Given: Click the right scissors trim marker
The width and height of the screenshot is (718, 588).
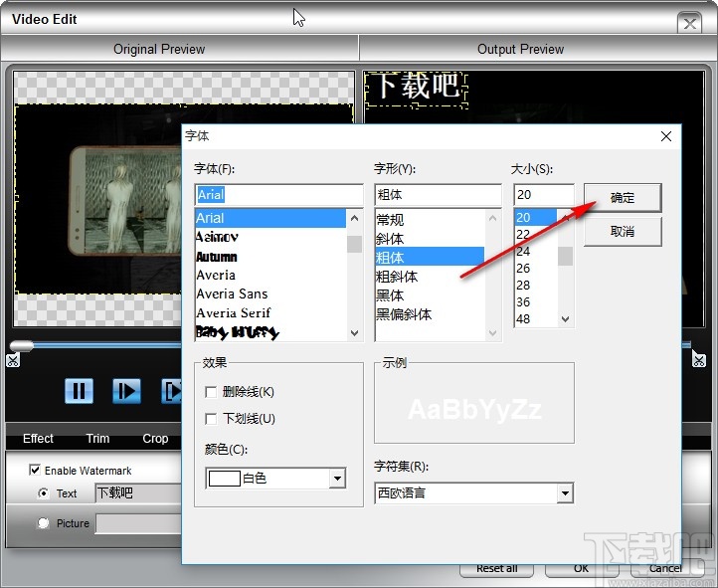Looking at the screenshot, I should (699, 359).
